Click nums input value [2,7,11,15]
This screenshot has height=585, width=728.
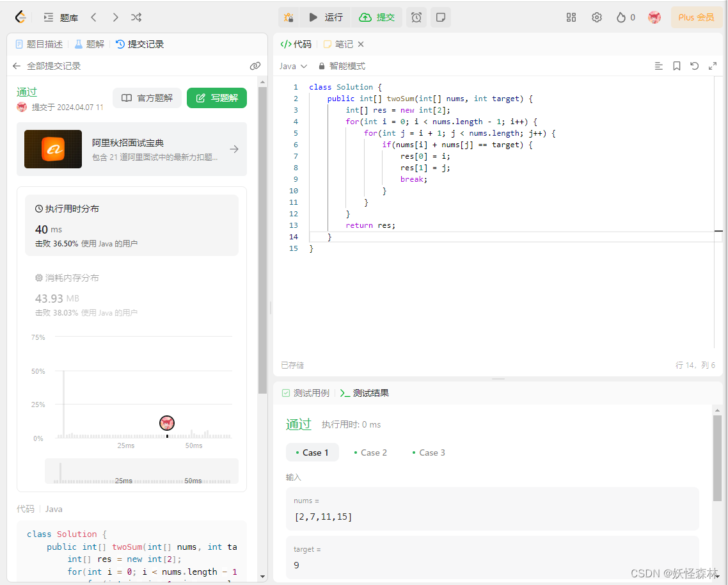click(324, 517)
